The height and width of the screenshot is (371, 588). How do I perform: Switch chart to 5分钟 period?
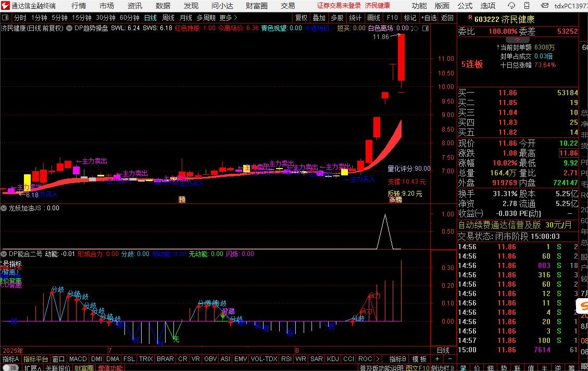pos(59,18)
